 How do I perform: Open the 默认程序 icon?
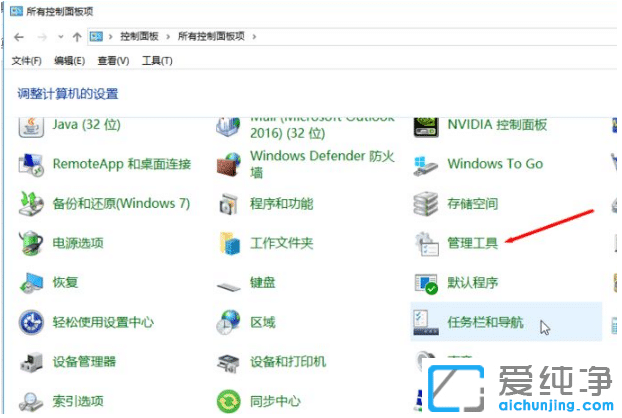click(426, 284)
